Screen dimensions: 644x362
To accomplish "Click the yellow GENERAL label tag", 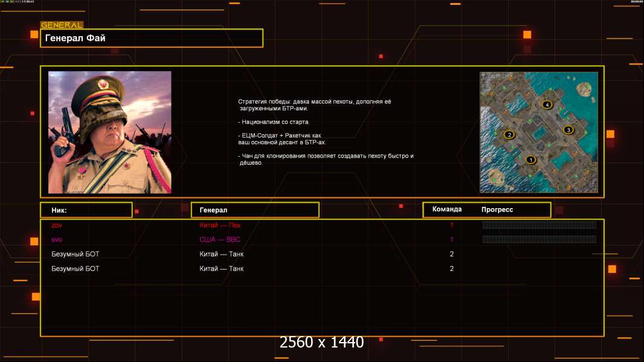I will 62,25.
